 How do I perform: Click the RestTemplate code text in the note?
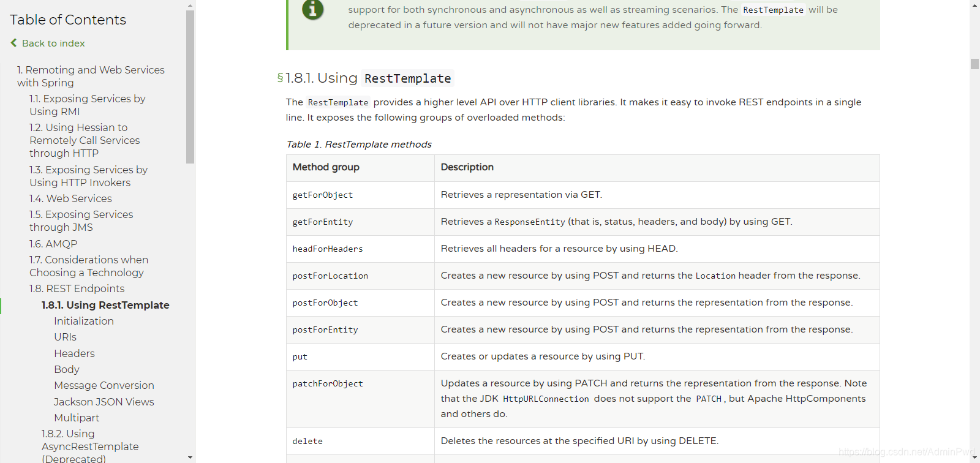tap(773, 10)
